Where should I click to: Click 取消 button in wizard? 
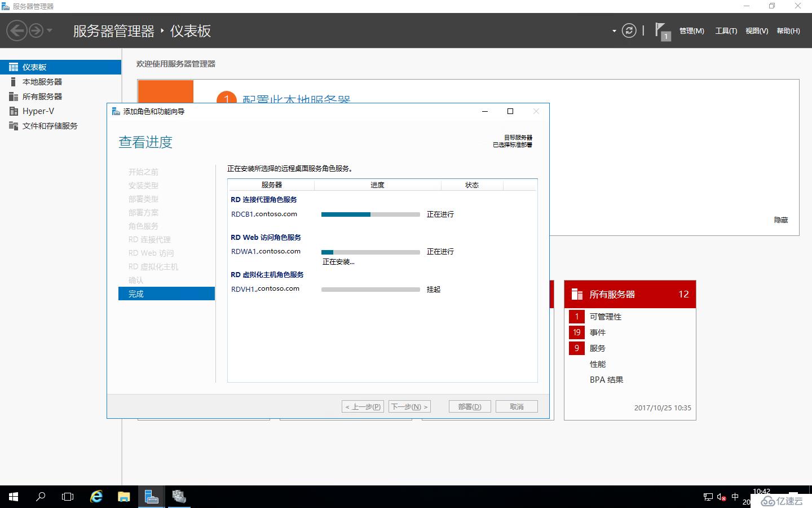pos(517,406)
